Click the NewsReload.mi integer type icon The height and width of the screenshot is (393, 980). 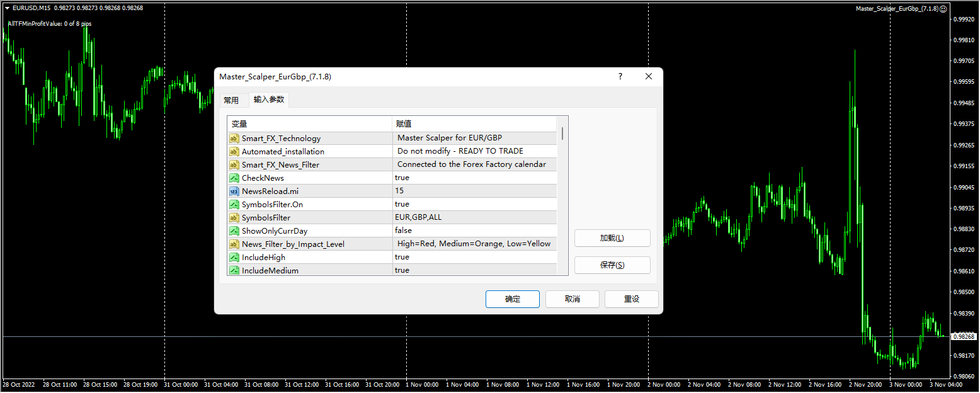[234, 191]
